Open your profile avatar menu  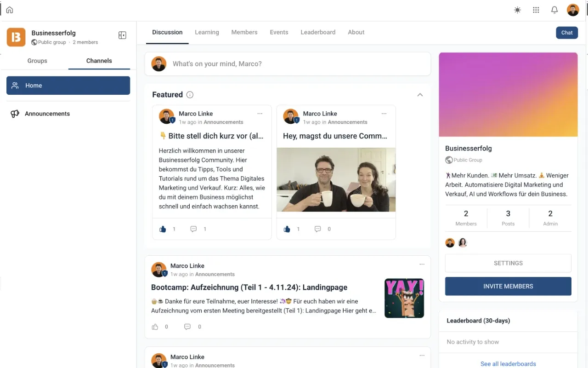(573, 9)
